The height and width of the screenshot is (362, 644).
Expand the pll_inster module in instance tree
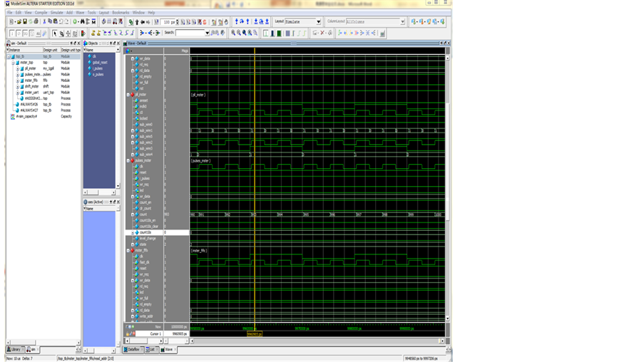coord(17,68)
